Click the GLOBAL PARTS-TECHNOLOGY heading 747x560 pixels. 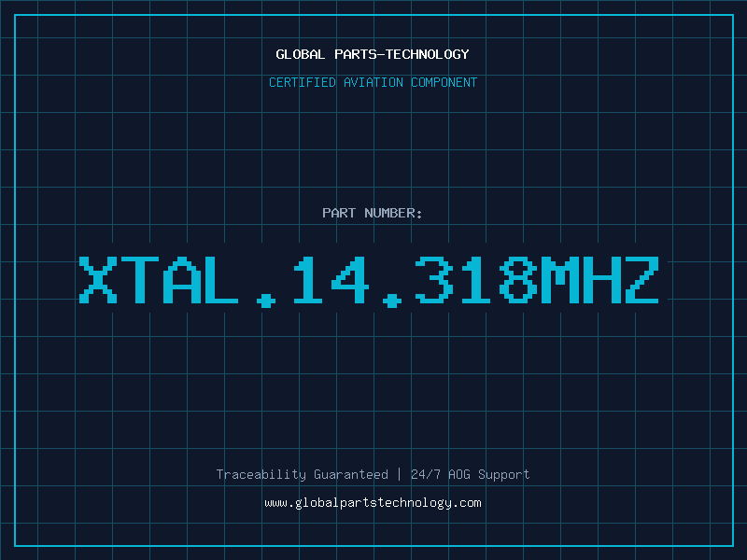(373, 54)
